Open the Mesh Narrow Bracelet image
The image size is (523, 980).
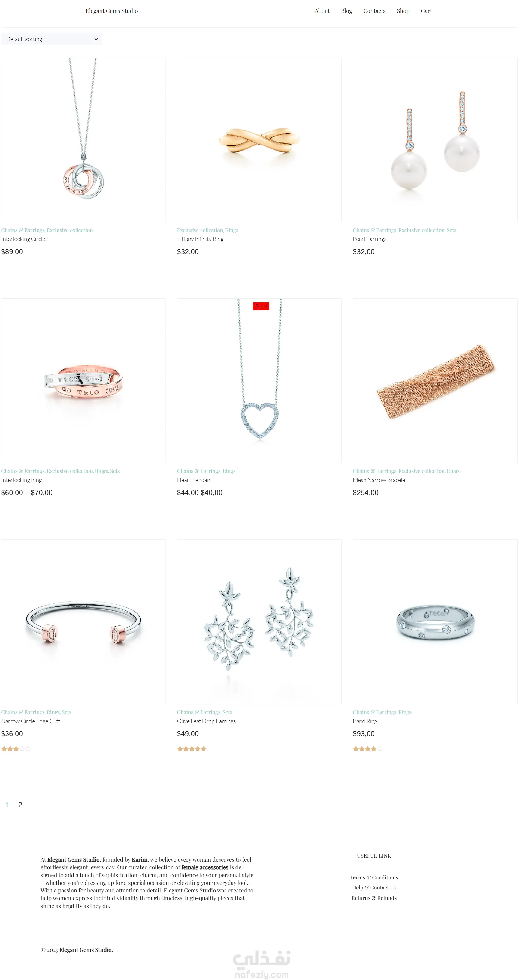click(435, 381)
